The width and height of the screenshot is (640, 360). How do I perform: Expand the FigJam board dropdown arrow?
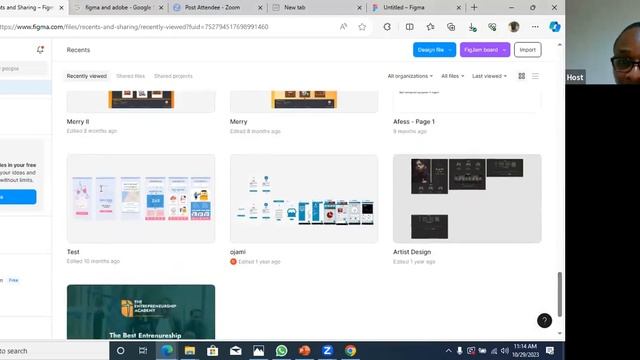click(504, 50)
